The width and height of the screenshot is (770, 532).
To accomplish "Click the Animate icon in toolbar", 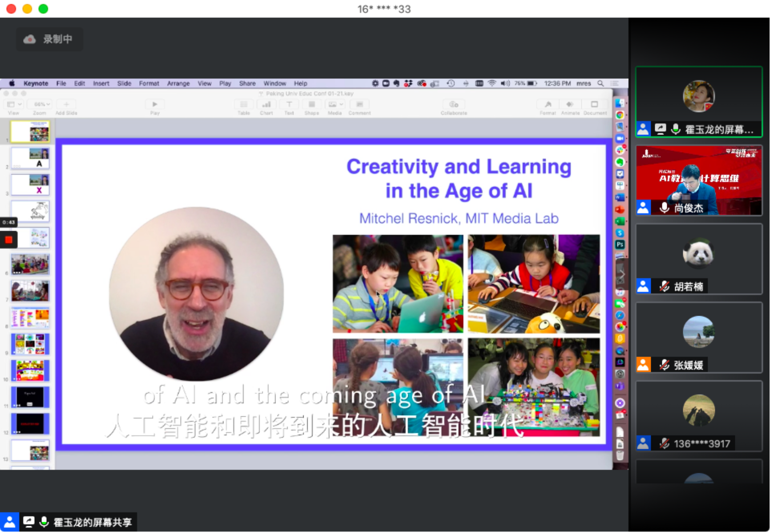I will pyautogui.click(x=570, y=105).
